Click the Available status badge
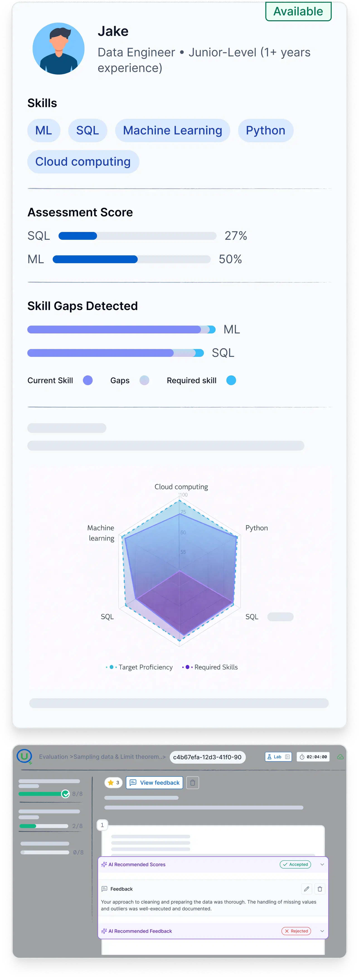The image size is (359, 980). (298, 11)
